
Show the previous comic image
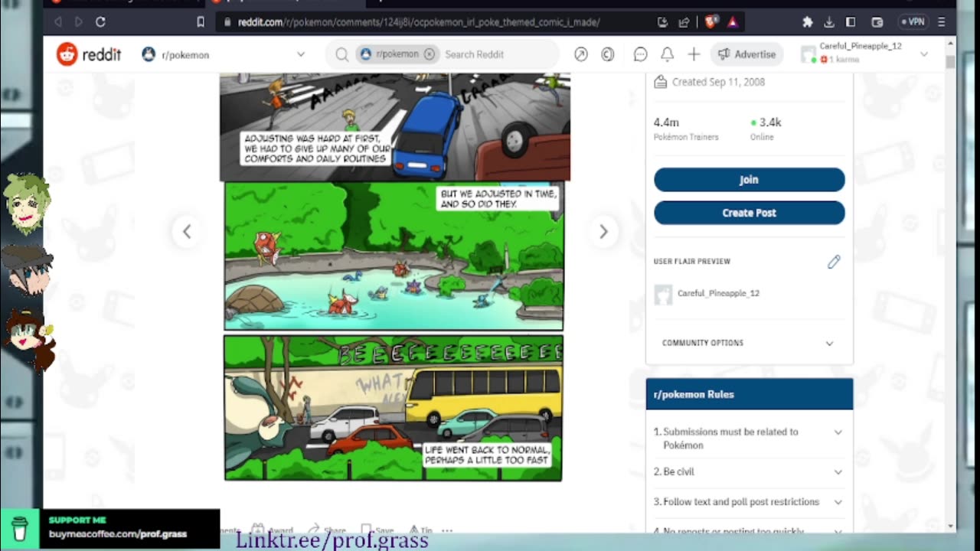coord(187,231)
